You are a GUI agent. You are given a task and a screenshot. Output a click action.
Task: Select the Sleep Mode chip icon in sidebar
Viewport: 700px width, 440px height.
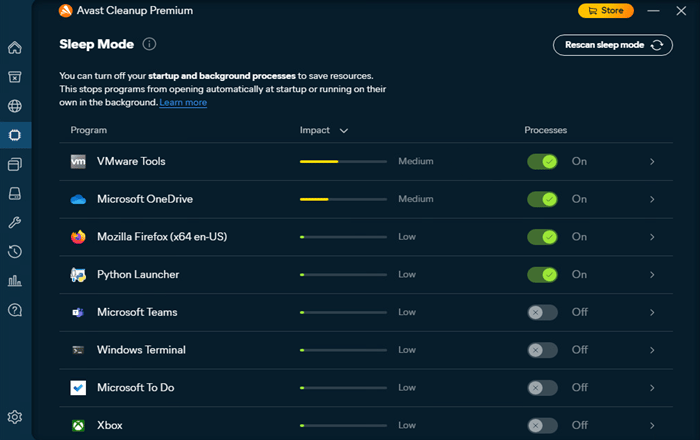pos(15,135)
